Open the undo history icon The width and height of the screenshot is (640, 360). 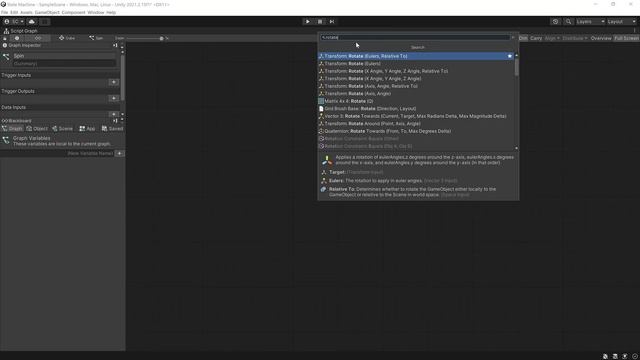coord(555,22)
